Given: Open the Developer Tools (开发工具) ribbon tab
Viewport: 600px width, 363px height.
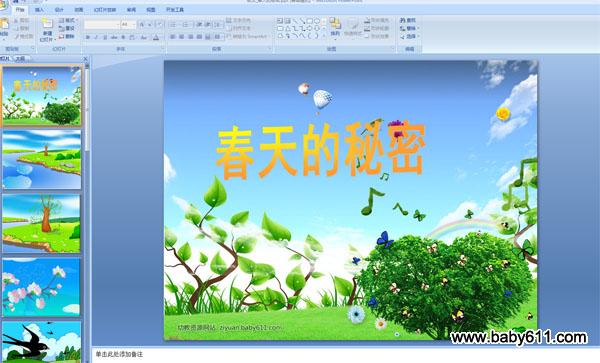Looking at the screenshot, I should pyautogui.click(x=175, y=10).
